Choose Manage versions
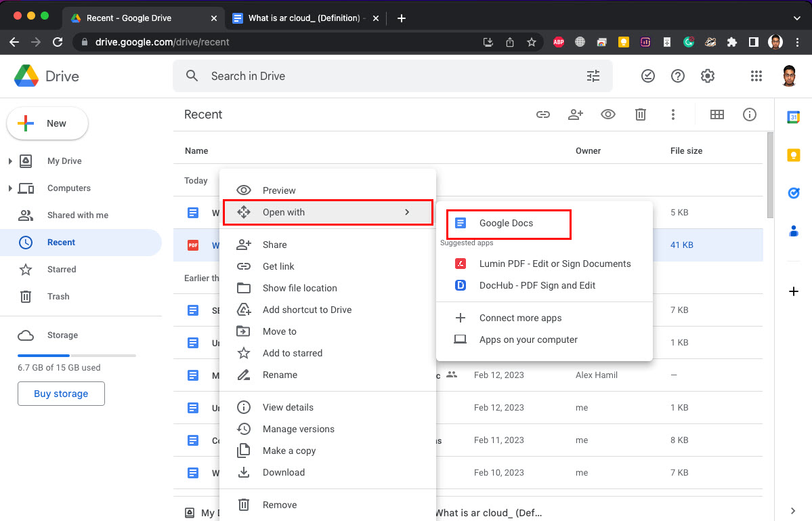Image resolution: width=812 pixels, height=521 pixels. (329, 429)
